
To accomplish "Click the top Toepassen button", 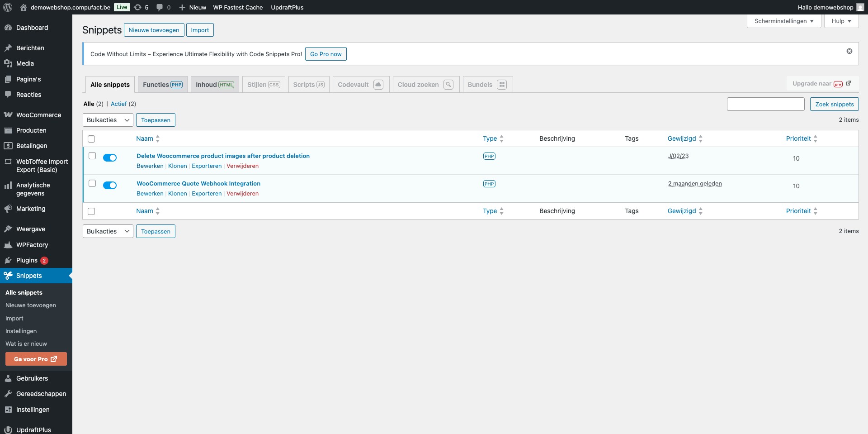I will [x=156, y=120].
